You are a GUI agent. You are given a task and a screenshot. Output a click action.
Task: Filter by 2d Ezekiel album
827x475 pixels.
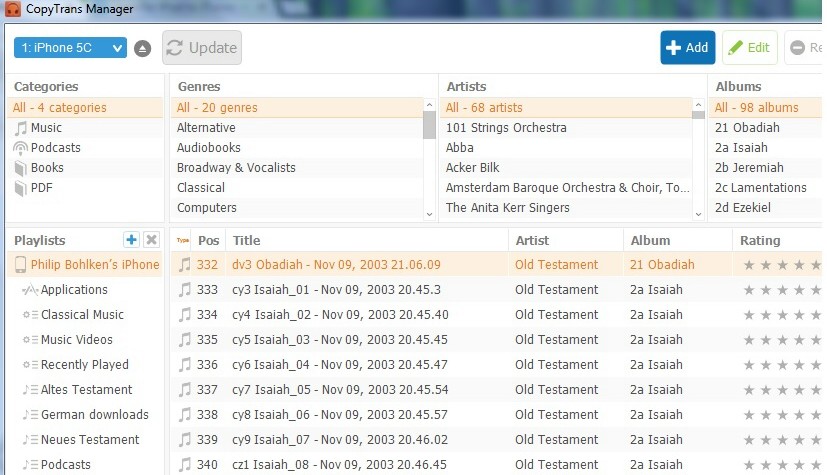767,208
